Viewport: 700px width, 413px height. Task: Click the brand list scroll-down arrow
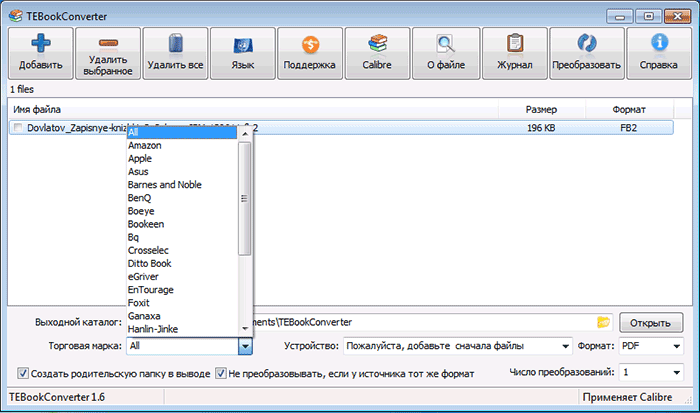[x=245, y=329]
